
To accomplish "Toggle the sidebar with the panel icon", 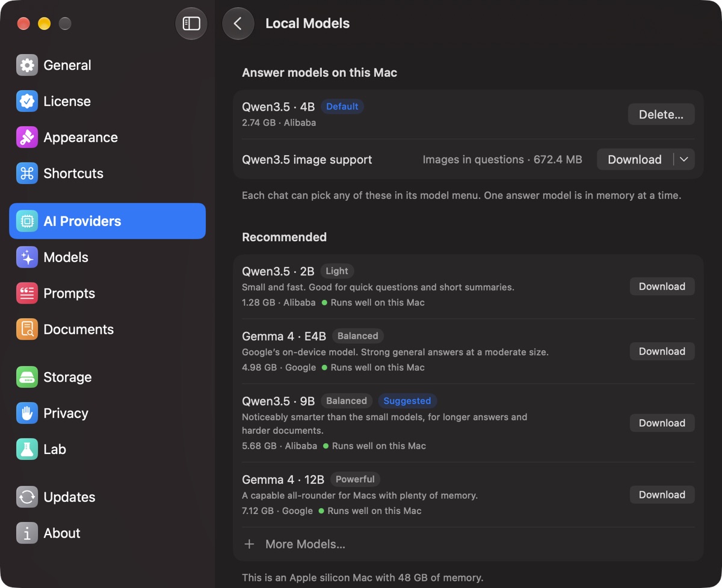I will coord(191,23).
